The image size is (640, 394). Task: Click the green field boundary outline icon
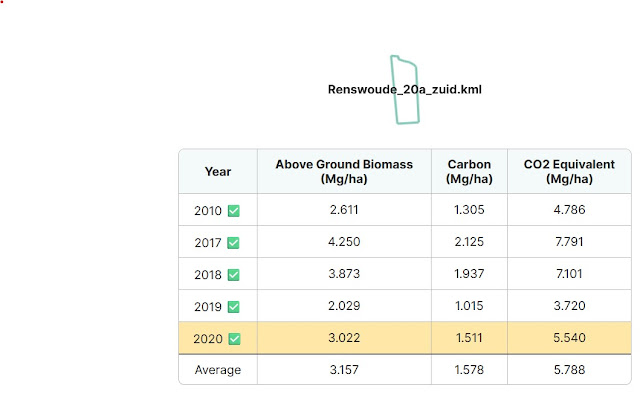(405, 89)
